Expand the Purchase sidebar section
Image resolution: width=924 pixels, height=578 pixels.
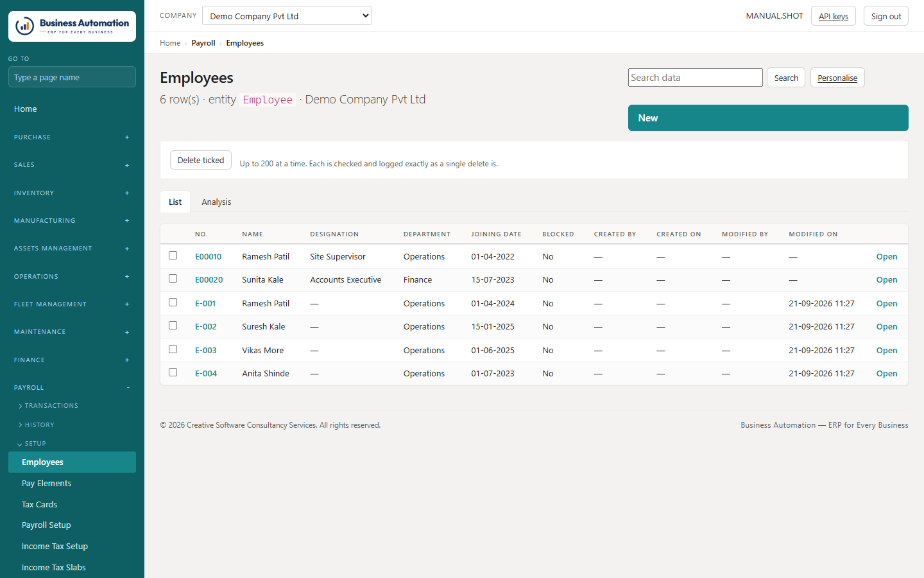click(x=72, y=137)
